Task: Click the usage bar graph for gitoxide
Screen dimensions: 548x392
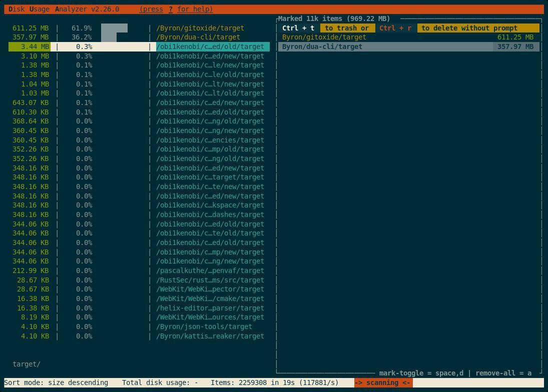Action: point(114,28)
